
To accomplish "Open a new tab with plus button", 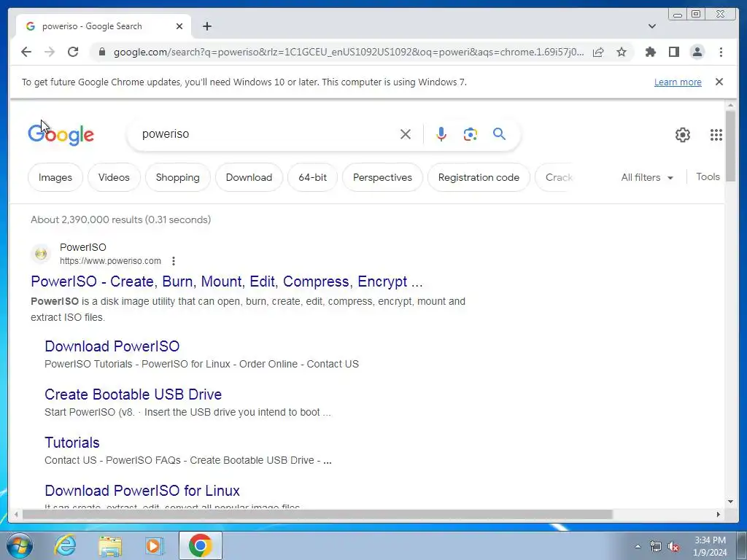I will (206, 26).
